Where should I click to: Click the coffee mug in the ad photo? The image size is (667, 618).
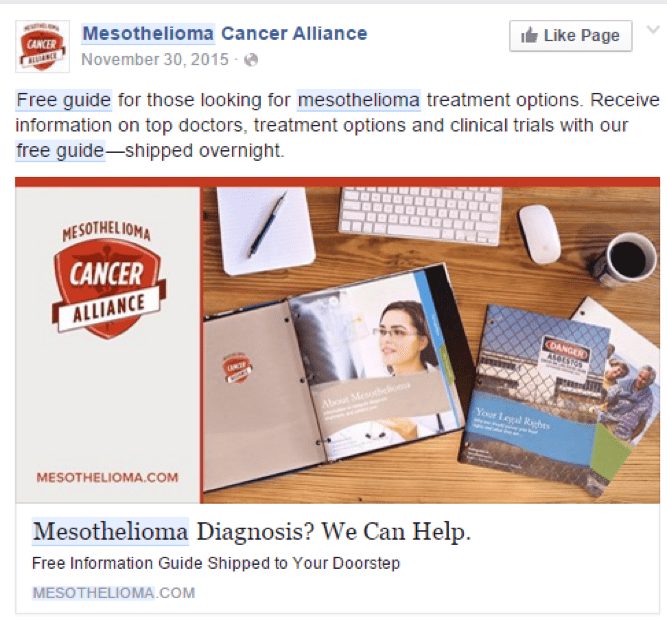coord(624,259)
